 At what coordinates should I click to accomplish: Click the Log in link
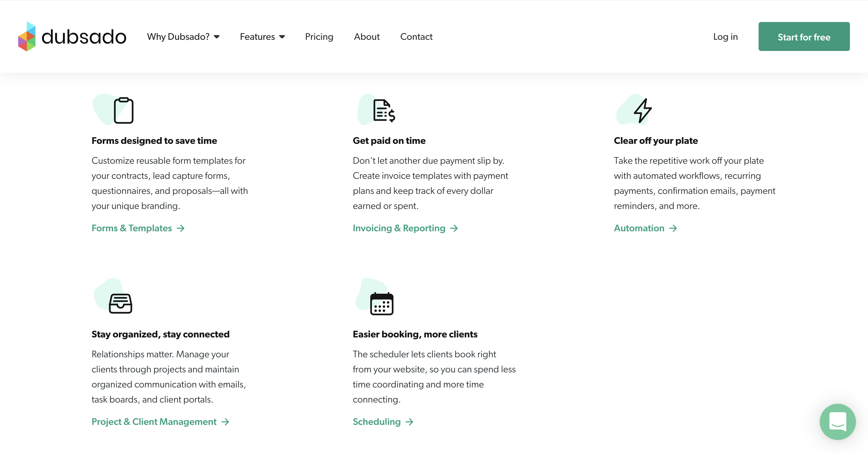[x=725, y=36]
